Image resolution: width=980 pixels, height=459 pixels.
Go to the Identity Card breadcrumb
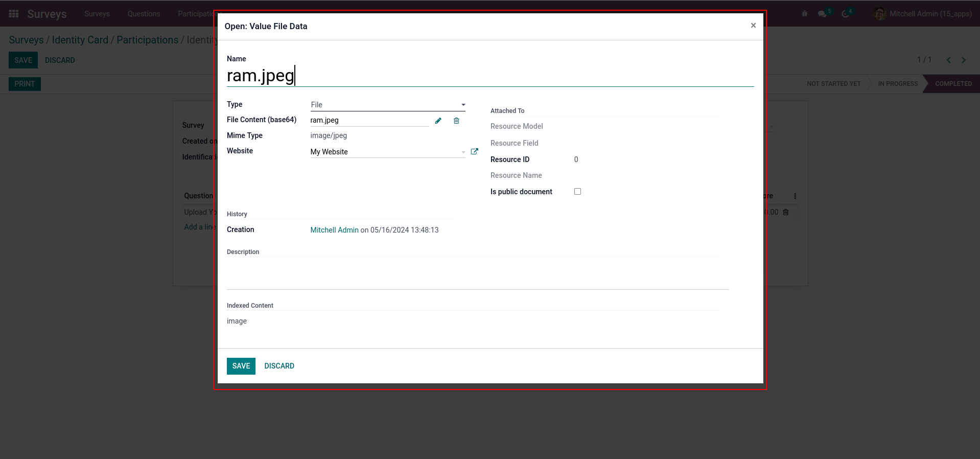tap(80, 40)
